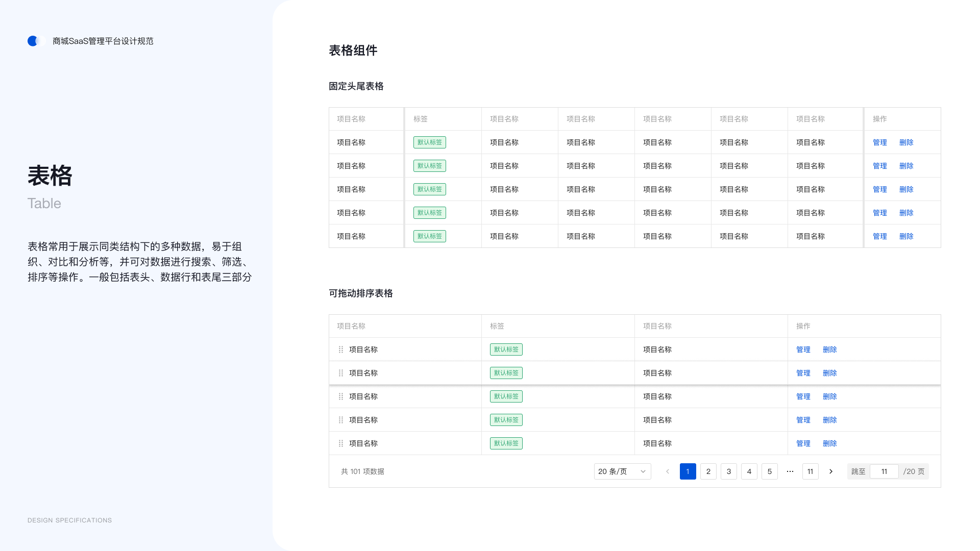Select page 3 in the pagination
980x551 pixels.
(x=729, y=471)
